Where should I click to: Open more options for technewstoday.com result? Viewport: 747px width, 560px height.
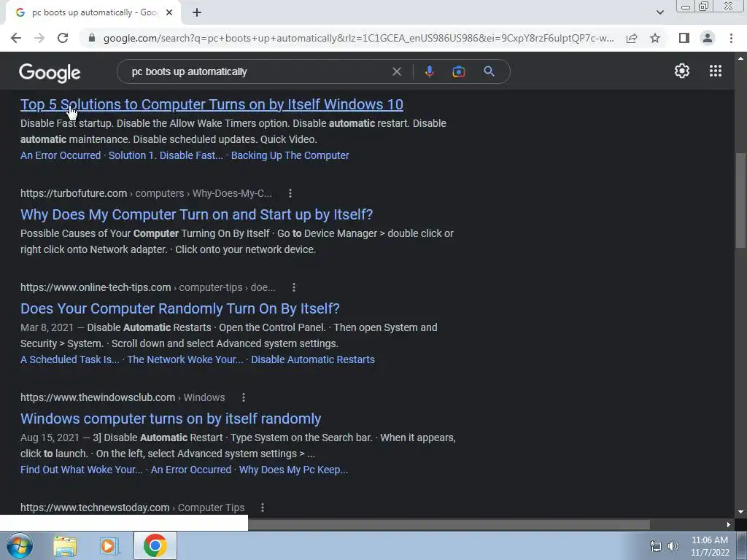click(262, 507)
